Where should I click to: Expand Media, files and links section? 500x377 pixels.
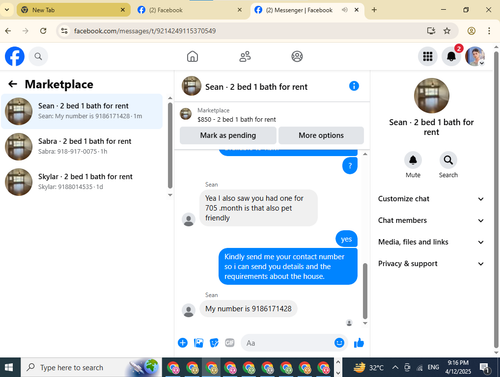430,242
